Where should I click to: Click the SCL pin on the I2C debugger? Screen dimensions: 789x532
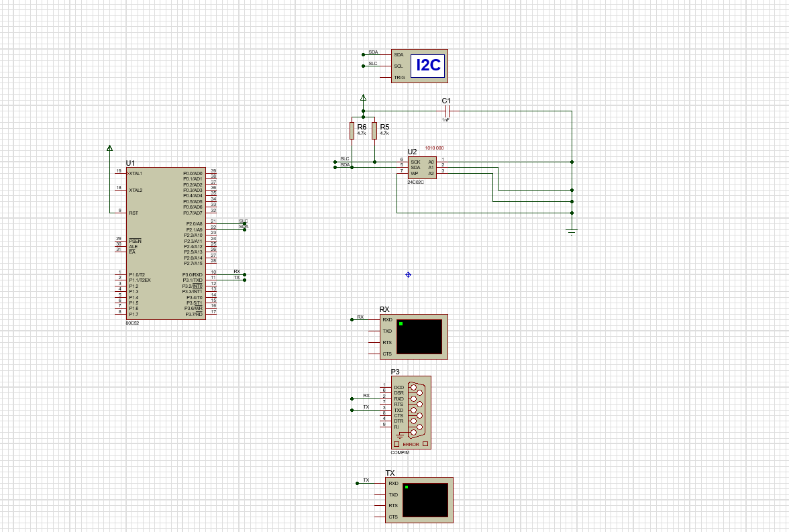tap(399, 66)
